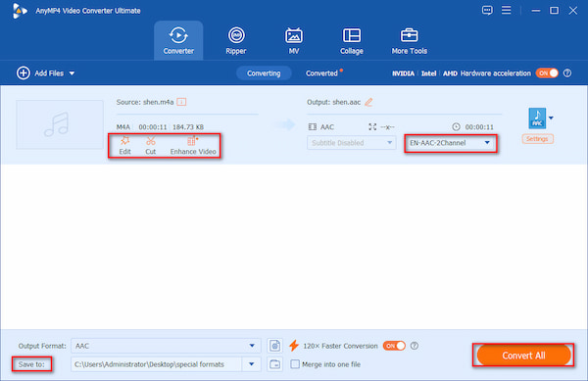Open output Settings button
The width and height of the screenshot is (588, 381).
click(537, 139)
